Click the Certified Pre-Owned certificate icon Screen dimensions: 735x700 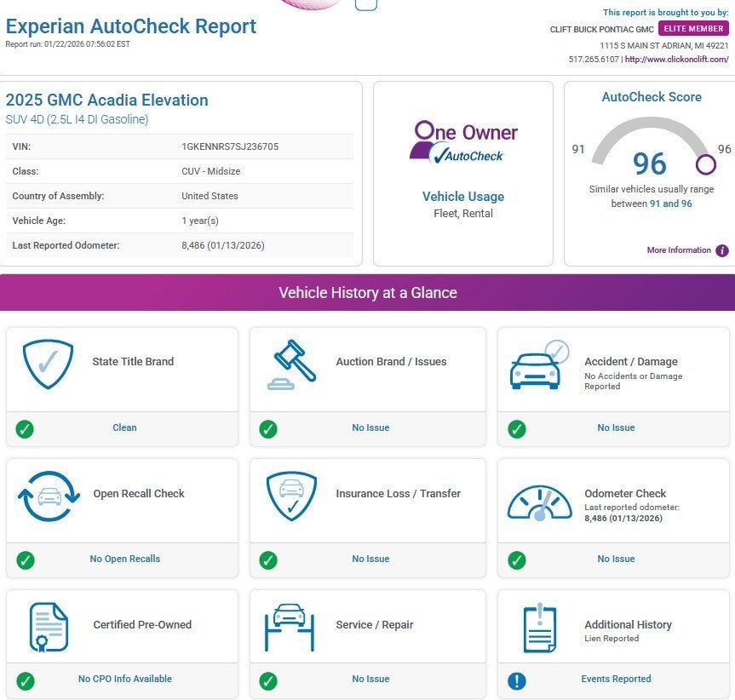47,628
